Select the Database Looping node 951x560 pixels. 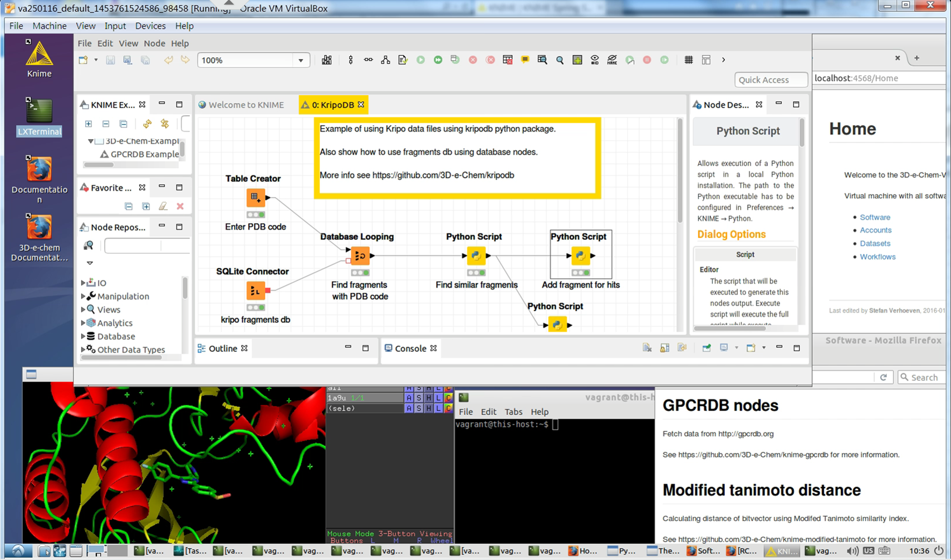(x=360, y=256)
